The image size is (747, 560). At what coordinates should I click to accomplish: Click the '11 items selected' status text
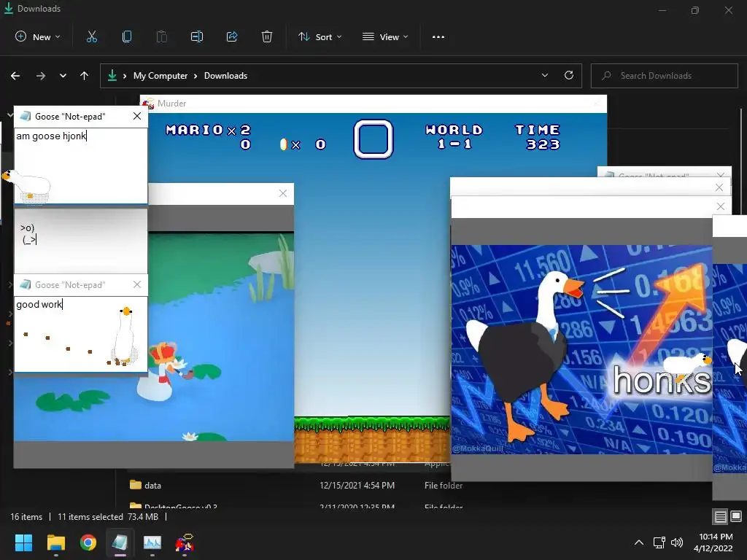[x=90, y=517]
